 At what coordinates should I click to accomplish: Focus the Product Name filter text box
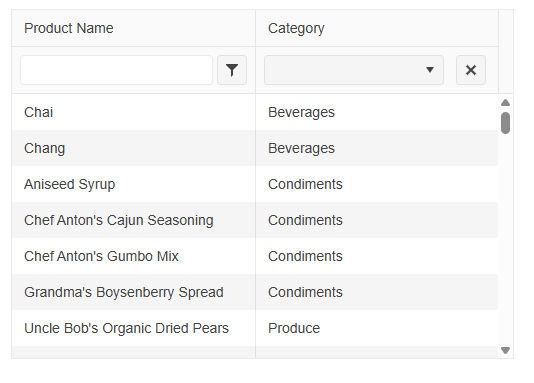pos(116,70)
